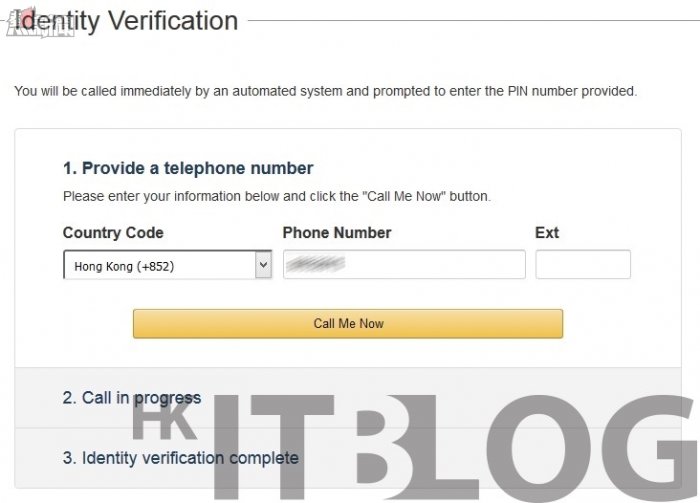Click the Provide a telephone number heading
This screenshot has width=700, height=503.
click(x=188, y=168)
